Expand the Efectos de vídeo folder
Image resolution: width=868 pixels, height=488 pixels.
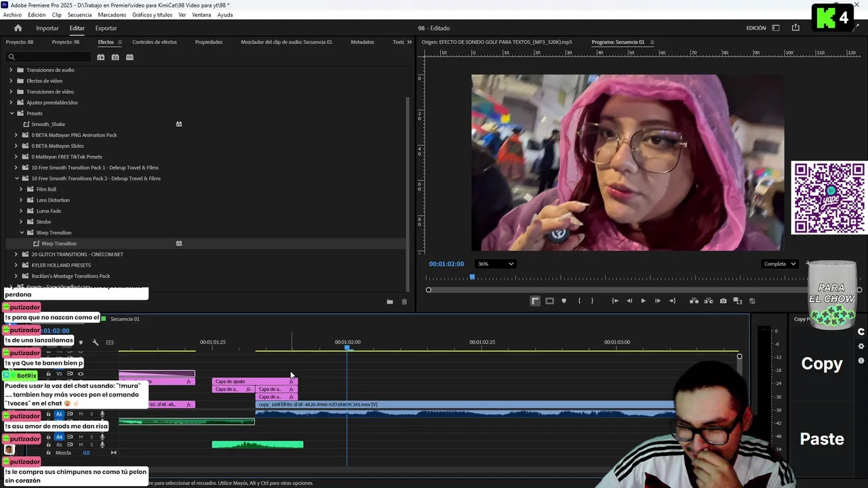click(11, 81)
